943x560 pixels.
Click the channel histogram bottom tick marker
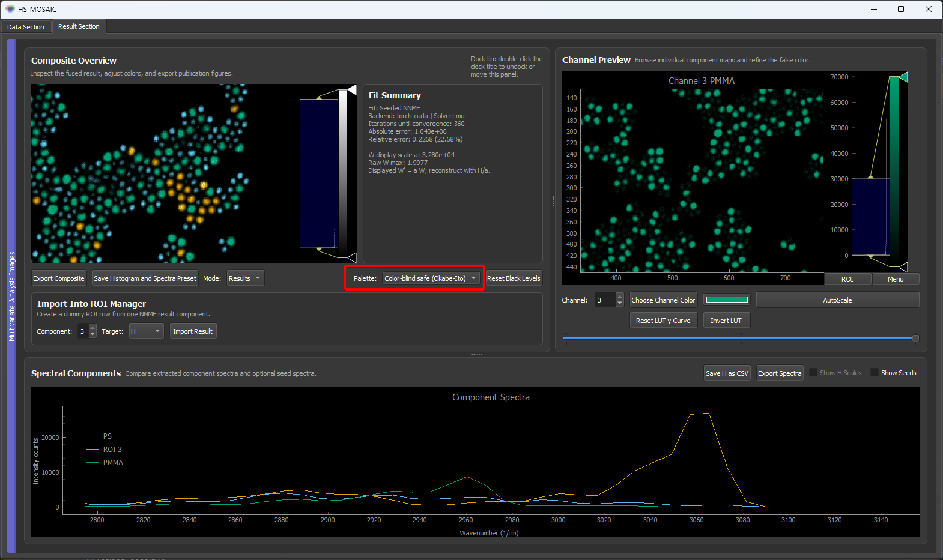pos(903,267)
